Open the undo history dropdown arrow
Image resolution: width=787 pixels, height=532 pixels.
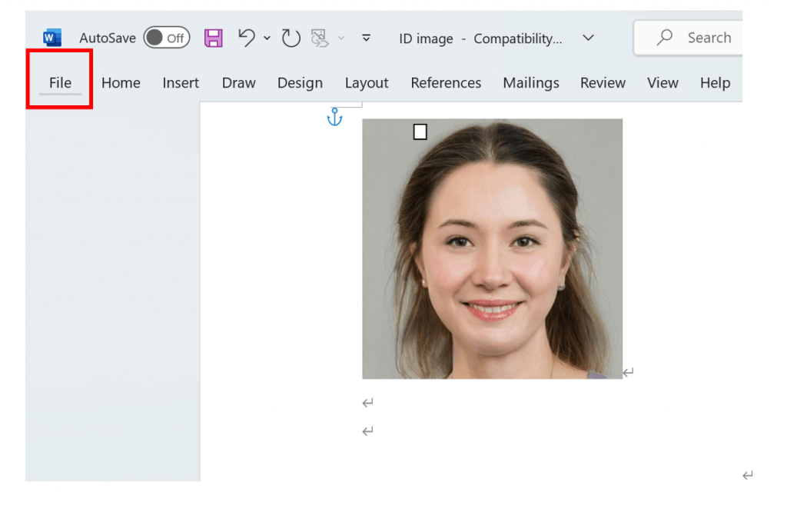[267, 38]
